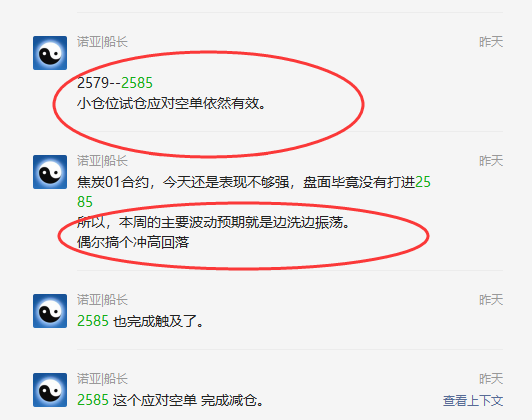Click the text 小仓位试仓应对空单依然有效
The height and width of the screenshot is (420, 532).
click(x=171, y=103)
